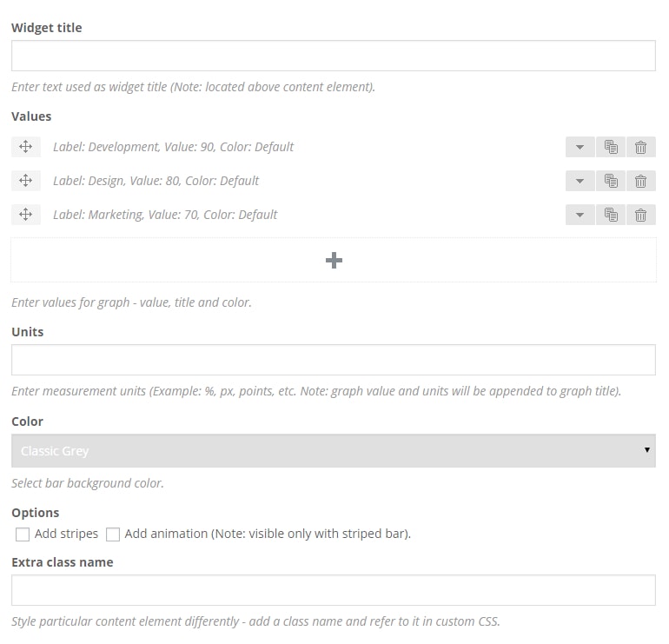Click the drag handle for Development row
Image resolution: width=669 pixels, height=644 pixels.
coord(25,147)
